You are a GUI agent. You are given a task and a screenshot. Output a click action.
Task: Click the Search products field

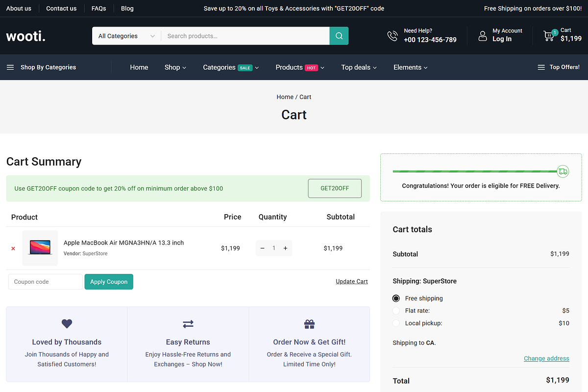[x=245, y=36]
